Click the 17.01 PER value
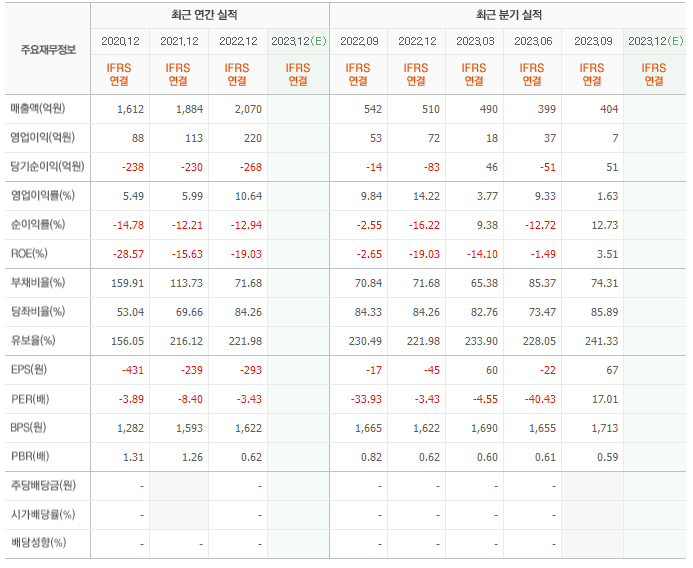 pos(605,399)
